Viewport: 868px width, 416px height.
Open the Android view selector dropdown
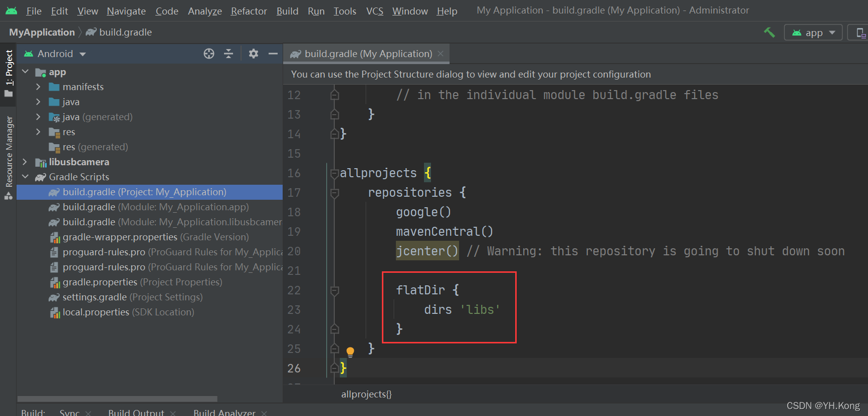[x=56, y=54]
